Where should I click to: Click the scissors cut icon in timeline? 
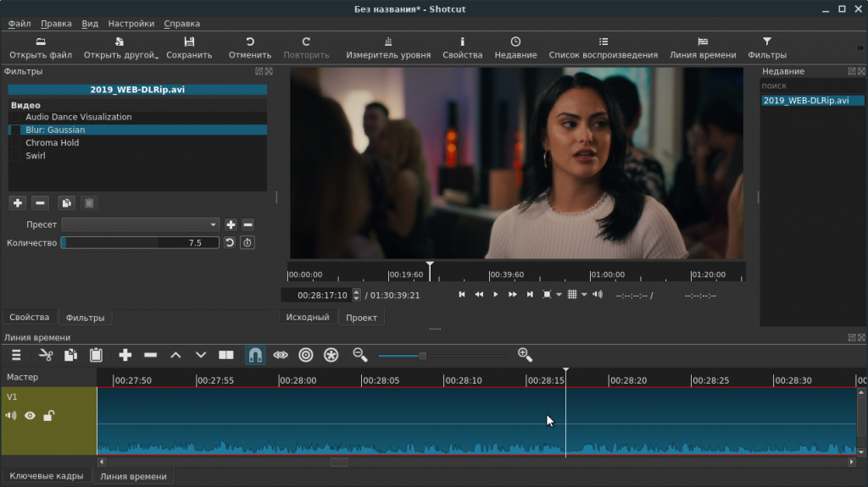(x=46, y=355)
